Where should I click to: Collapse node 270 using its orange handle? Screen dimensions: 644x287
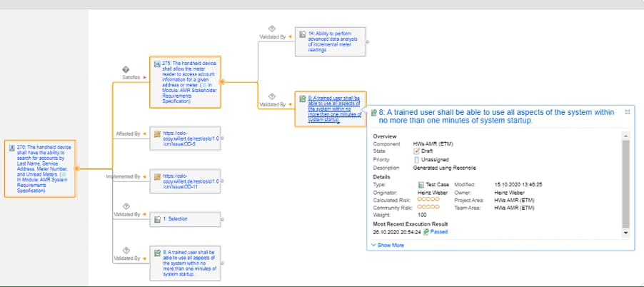76,168
